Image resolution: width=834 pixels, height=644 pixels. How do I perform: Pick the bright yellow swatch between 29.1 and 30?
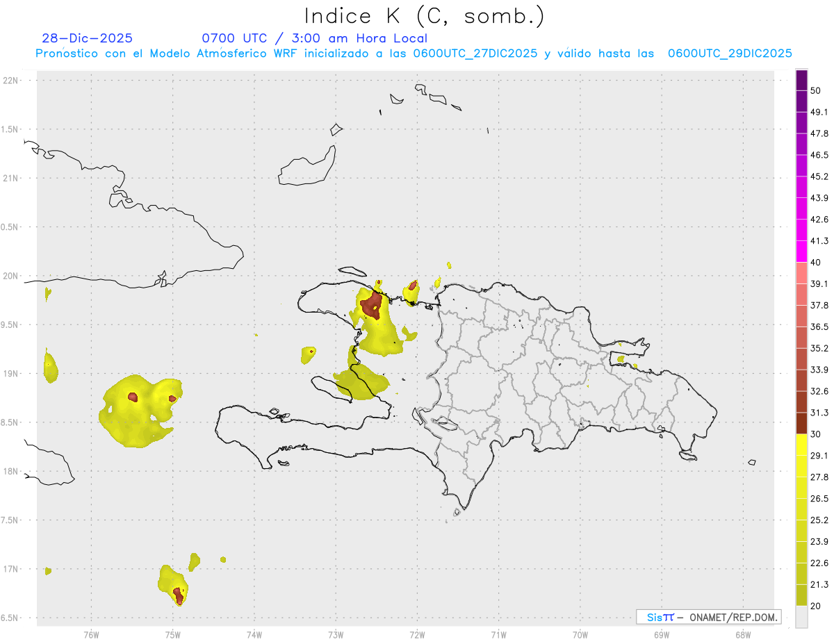click(802, 445)
